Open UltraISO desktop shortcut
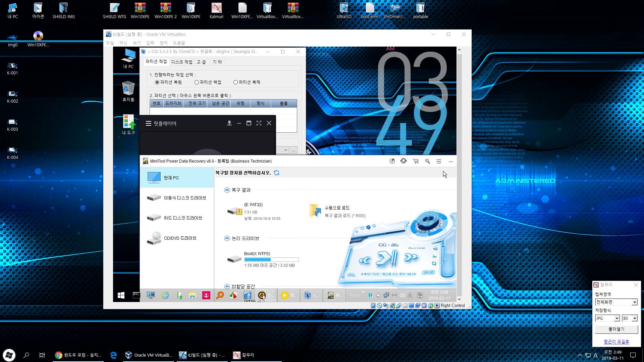644x362 pixels. [x=344, y=10]
